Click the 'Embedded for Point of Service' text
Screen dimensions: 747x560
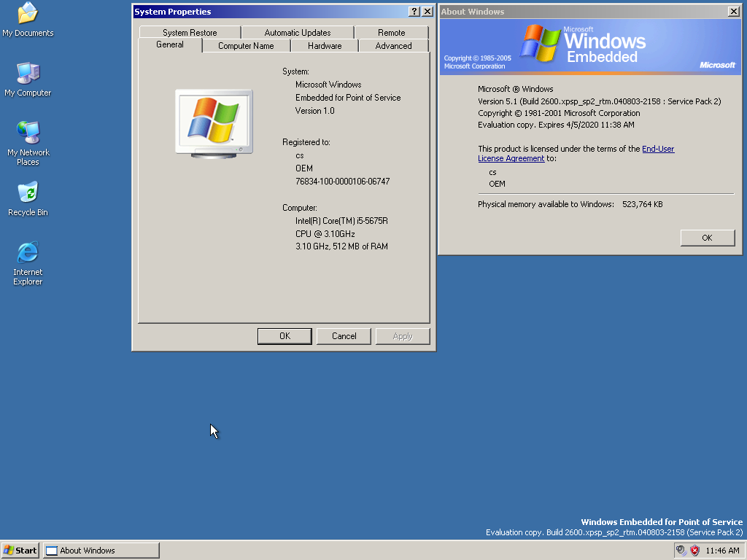coord(348,98)
